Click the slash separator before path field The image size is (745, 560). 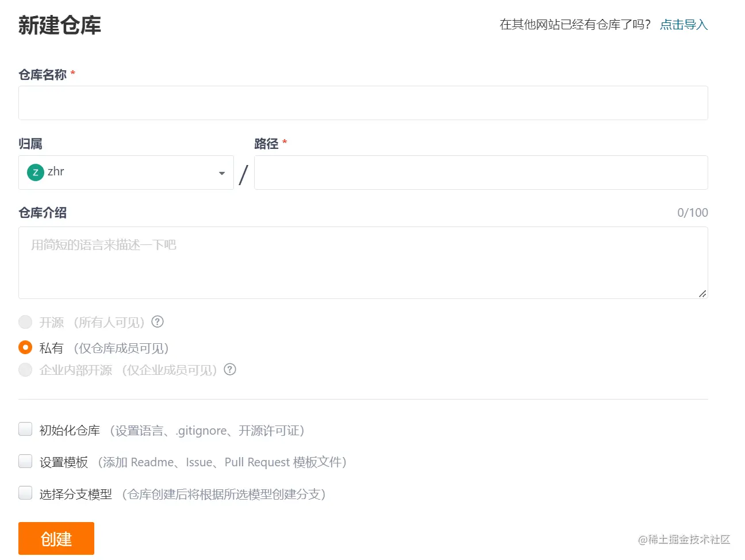(244, 174)
